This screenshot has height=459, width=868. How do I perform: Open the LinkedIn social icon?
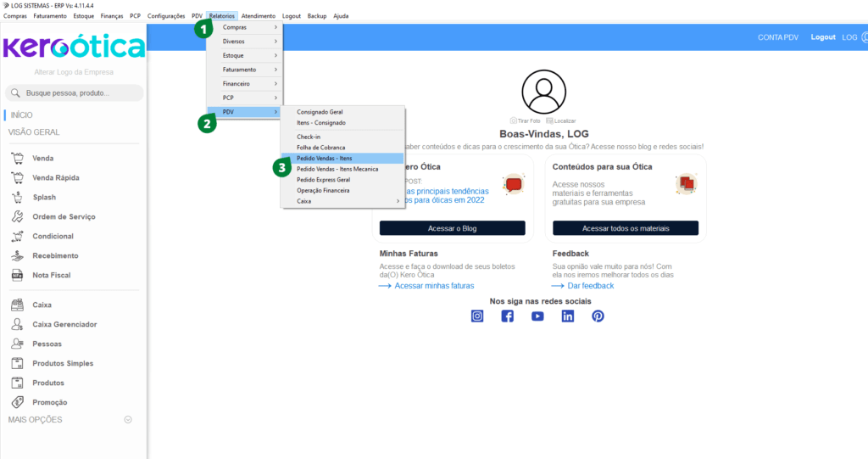click(567, 316)
